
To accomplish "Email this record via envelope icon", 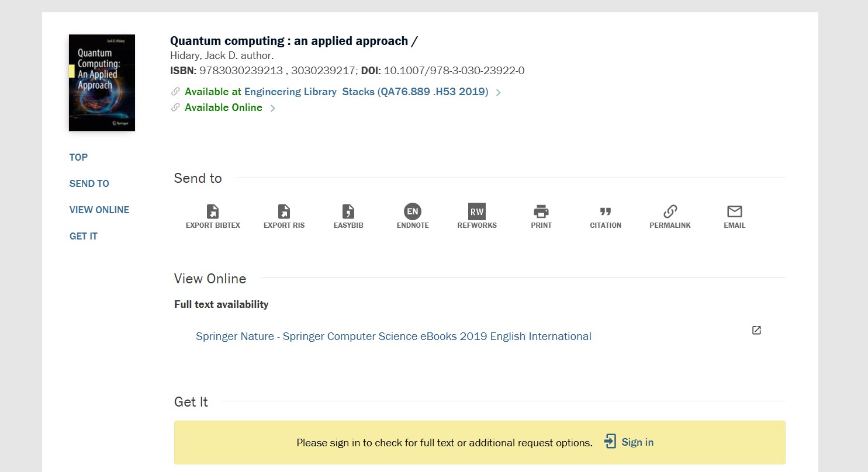I will 734,211.
